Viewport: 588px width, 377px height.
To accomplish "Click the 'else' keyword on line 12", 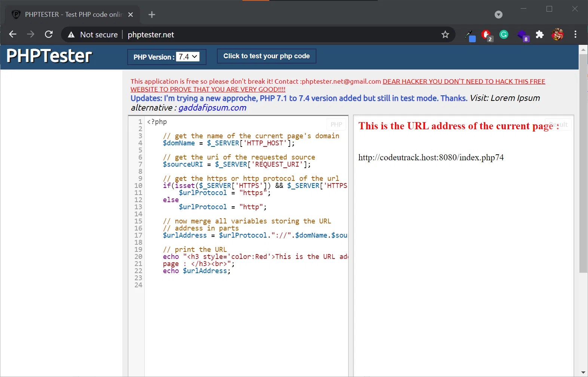I will click(x=171, y=200).
